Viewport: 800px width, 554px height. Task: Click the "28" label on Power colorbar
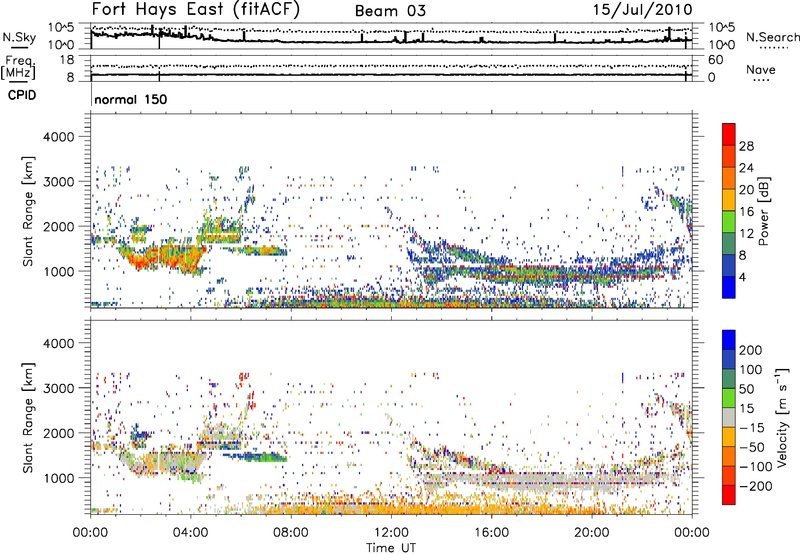(x=746, y=146)
